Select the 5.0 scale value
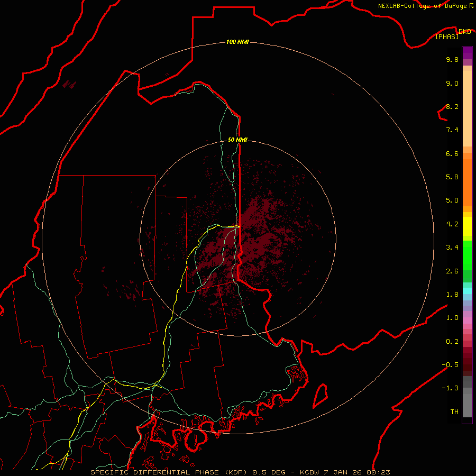 point(452,200)
